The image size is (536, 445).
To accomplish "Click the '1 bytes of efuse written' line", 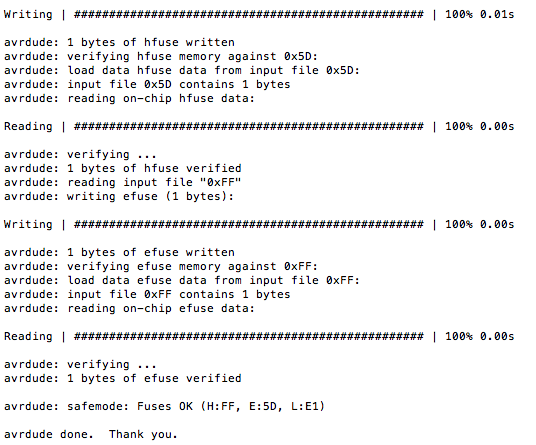I will pyautogui.click(x=119, y=253).
